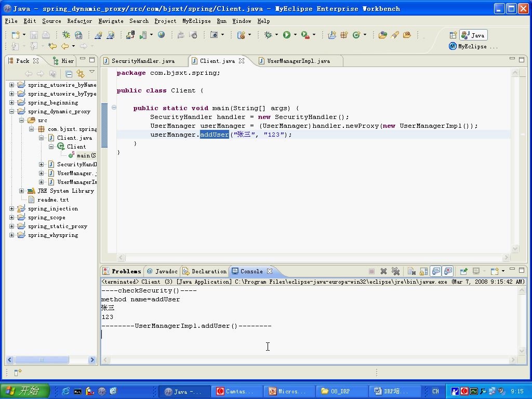532x399 pixels.
Task: Click Clear Console icon in Console toolbar
Action: click(410, 271)
